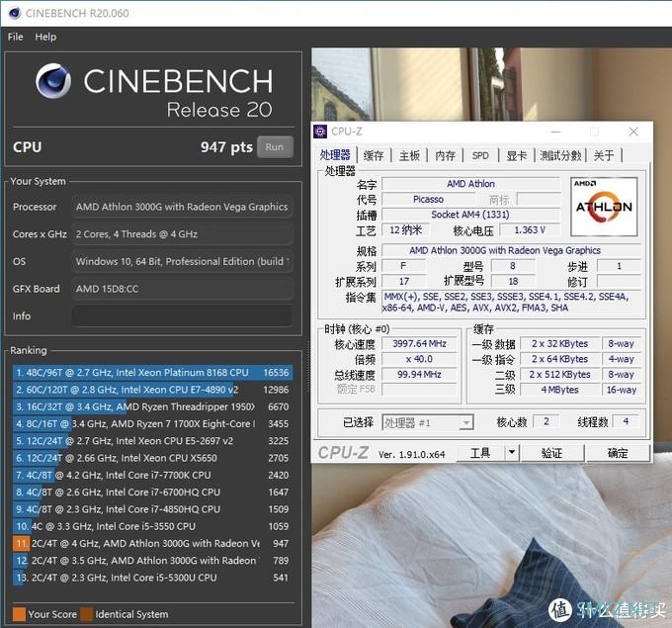Click the CPU-Z window title icon
672x628 pixels.
coord(320,132)
